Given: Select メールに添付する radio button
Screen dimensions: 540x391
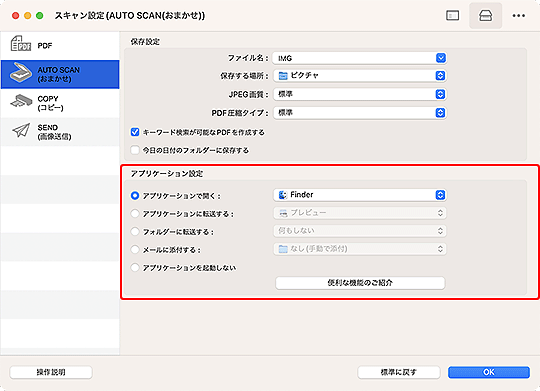Looking at the screenshot, I should [135, 249].
